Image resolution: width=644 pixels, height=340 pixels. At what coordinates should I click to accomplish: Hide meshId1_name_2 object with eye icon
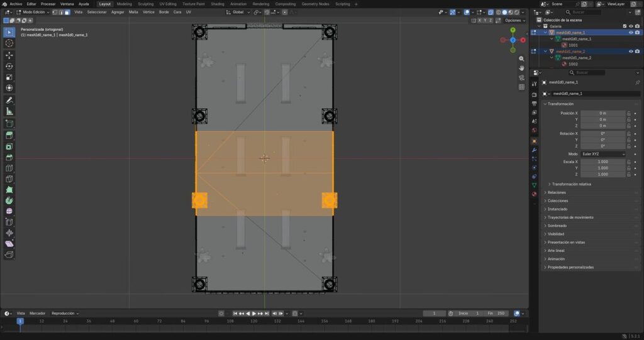[631, 52]
